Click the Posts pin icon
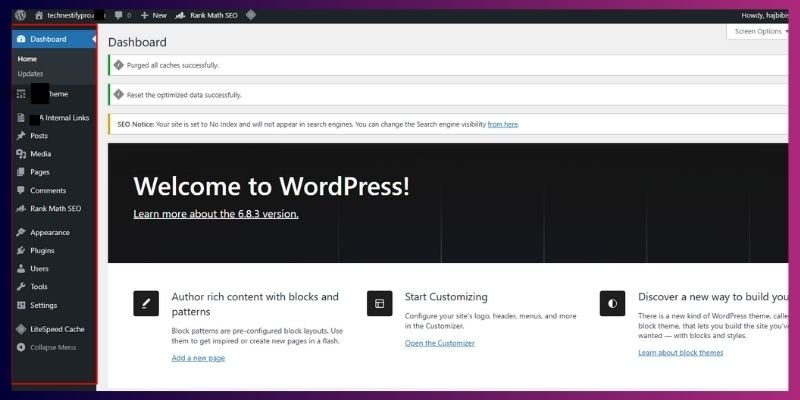Viewport: 800px width, 400px height. point(21,136)
